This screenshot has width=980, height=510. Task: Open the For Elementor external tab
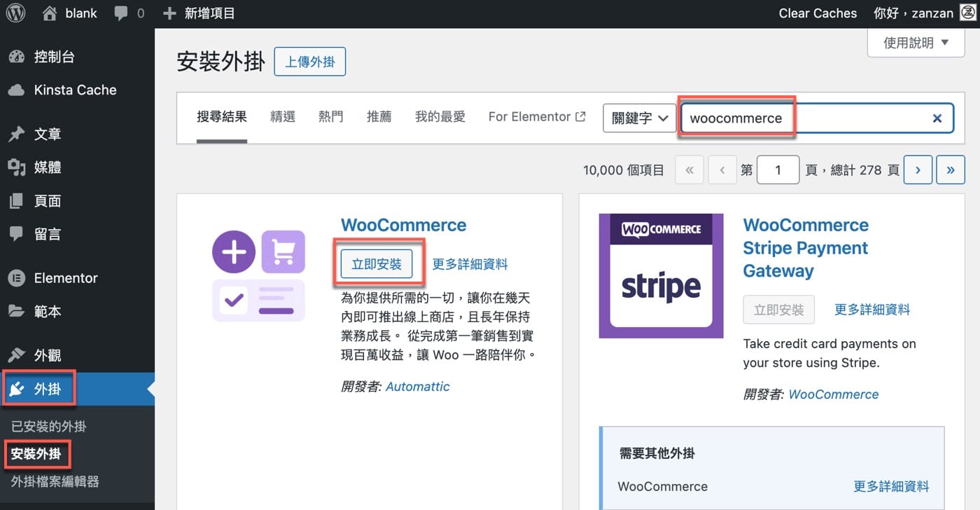pyautogui.click(x=537, y=117)
